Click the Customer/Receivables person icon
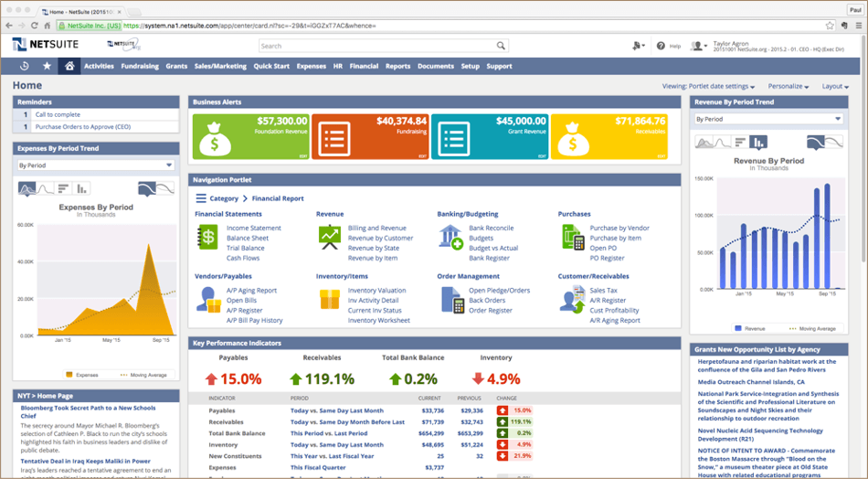The width and height of the screenshot is (868, 479). (x=572, y=299)
